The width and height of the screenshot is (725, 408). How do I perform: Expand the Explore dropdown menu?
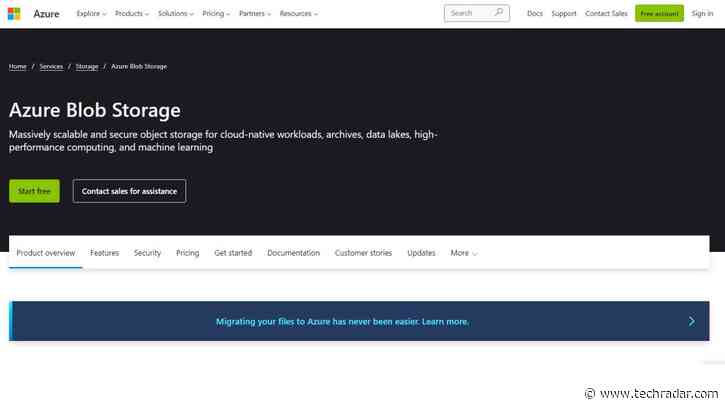pos(91,14)
